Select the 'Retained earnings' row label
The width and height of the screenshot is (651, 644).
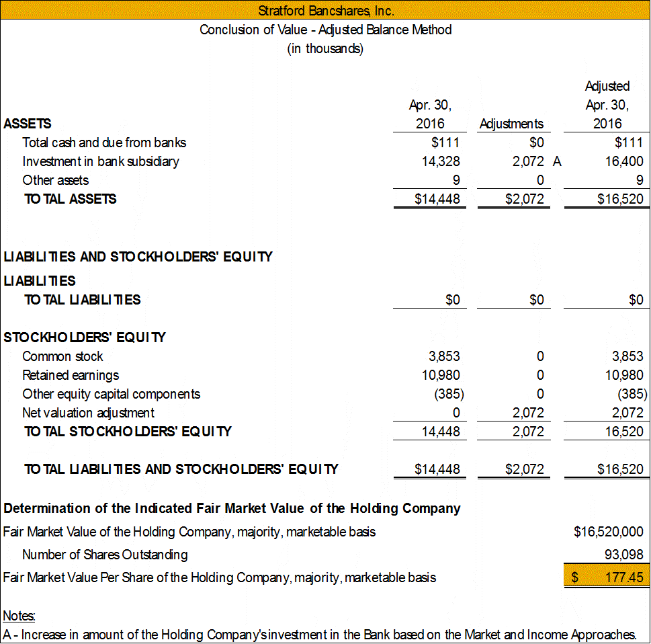tap(71, 375)
